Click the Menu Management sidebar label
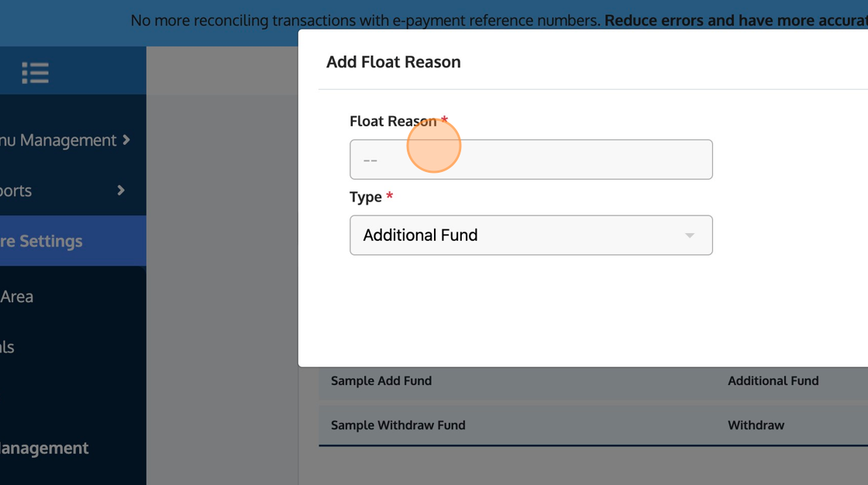The width and height of the screenshot is (868, 485). tap(58, 140)
